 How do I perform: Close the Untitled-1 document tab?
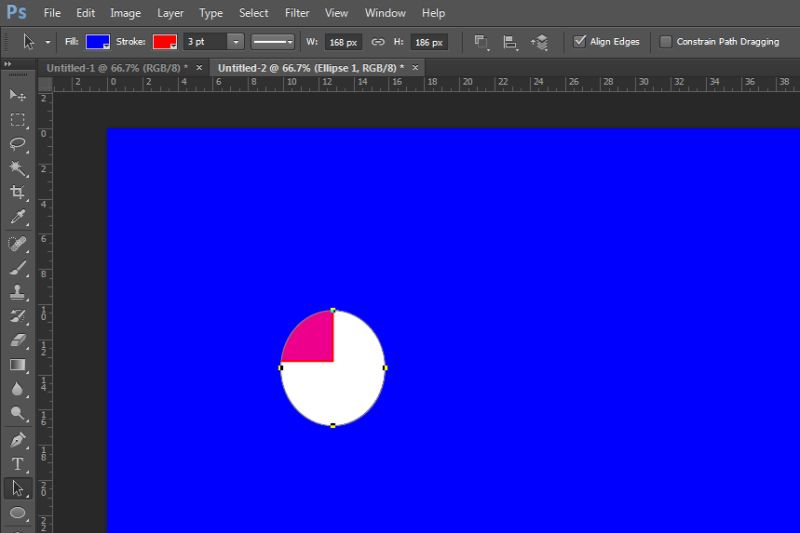pyautogui.click(x=199, y=67)
